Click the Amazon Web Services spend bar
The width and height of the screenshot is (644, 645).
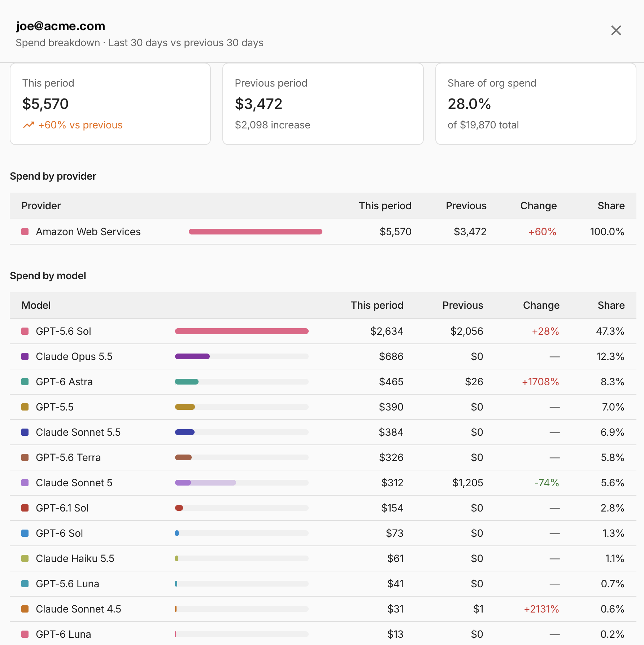tap(256, 232)
